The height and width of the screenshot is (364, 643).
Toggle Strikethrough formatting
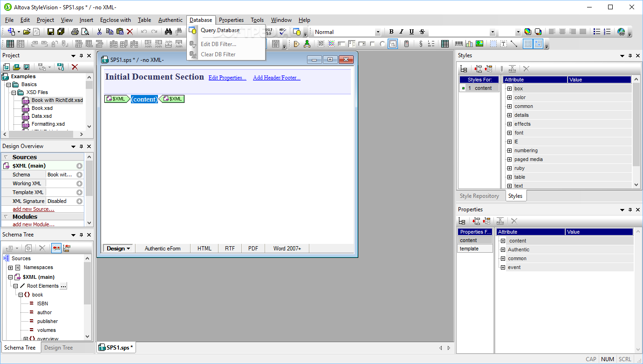(422, 32)
